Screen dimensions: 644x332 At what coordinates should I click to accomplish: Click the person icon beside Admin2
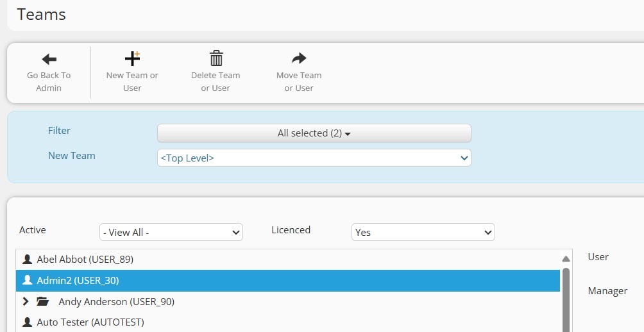(27, 280)
